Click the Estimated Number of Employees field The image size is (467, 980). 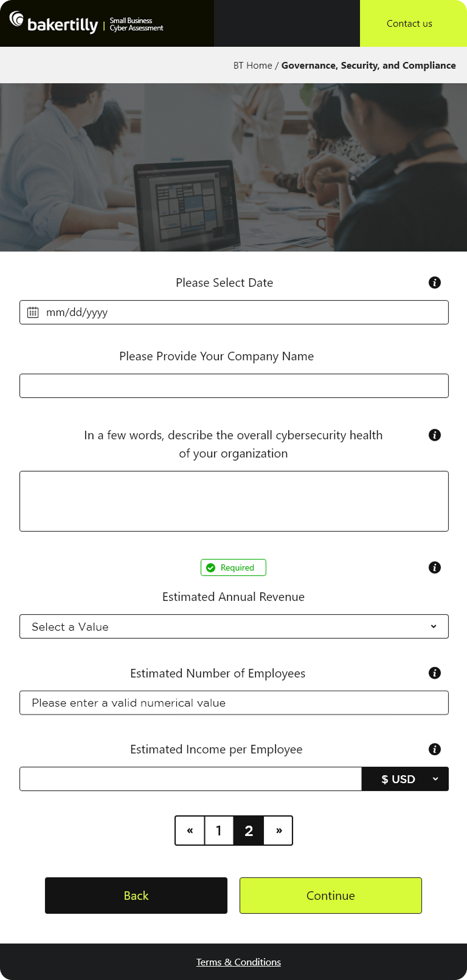234,703
